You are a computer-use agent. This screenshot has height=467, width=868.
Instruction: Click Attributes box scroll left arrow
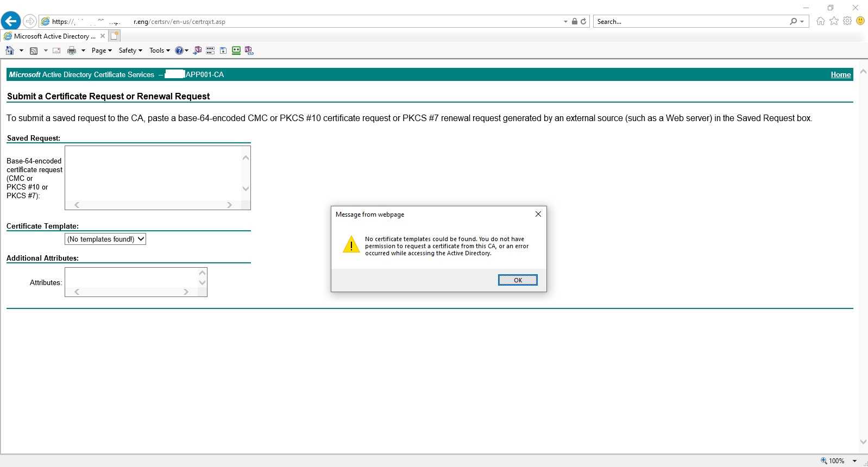tap(77, 292)
